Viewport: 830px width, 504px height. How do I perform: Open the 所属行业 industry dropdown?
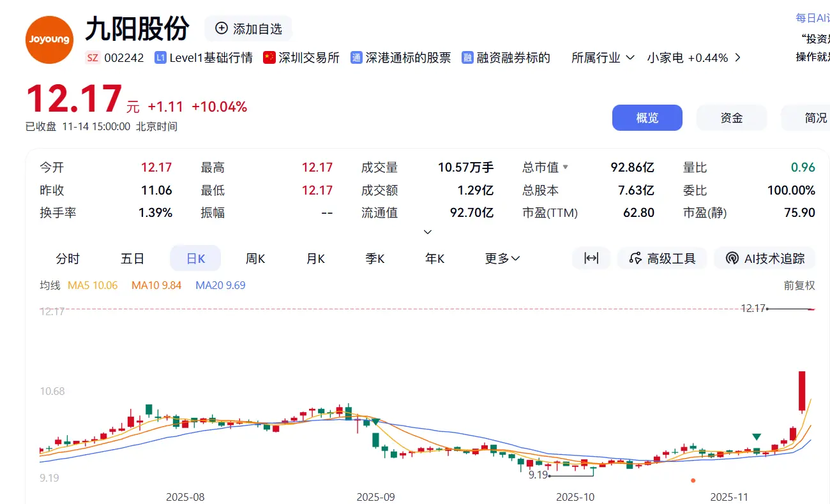[601, 57]
